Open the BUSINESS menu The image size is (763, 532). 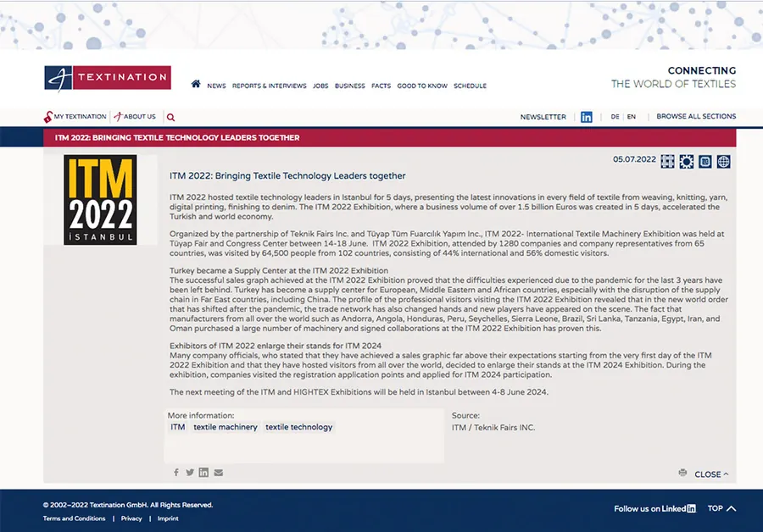coord(350,86)
